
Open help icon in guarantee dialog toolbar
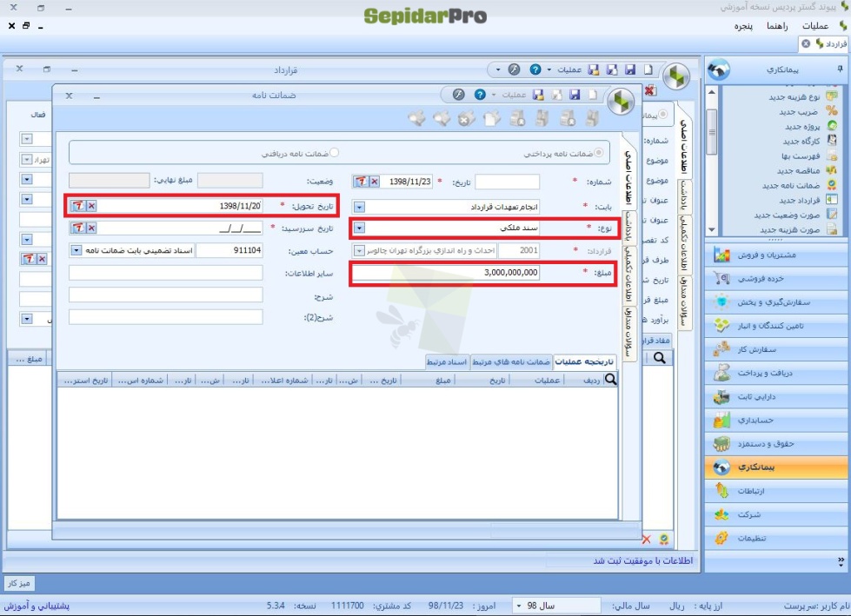pos(480,95)
